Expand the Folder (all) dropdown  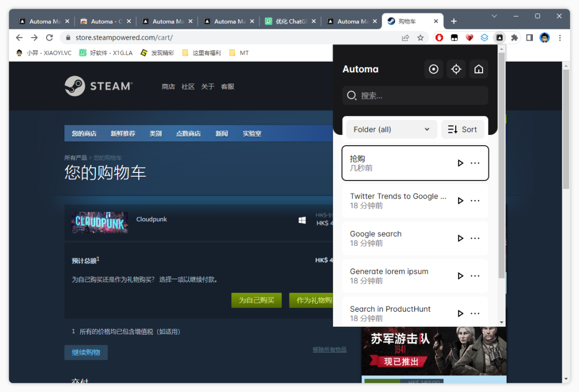[391, 130]
